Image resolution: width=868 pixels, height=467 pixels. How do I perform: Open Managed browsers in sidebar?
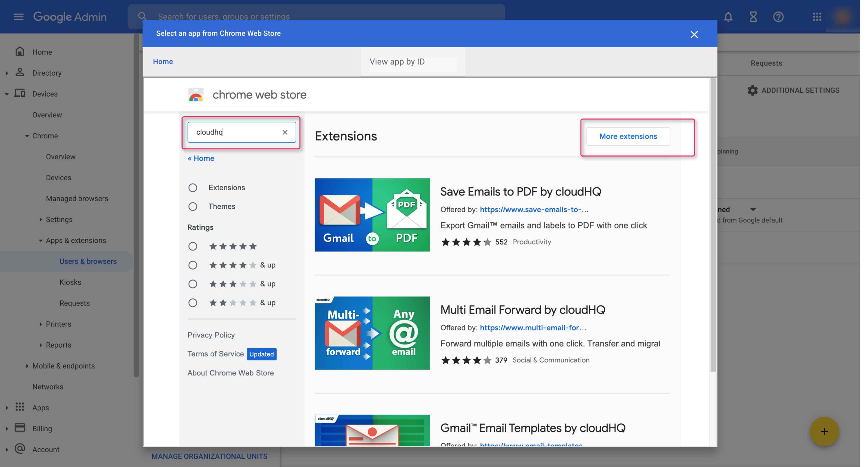click(77, 199)
